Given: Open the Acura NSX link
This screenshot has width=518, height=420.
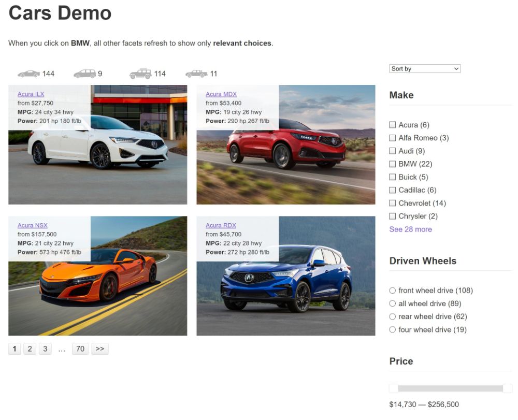Looking at the screenshot, I should 32,225.
